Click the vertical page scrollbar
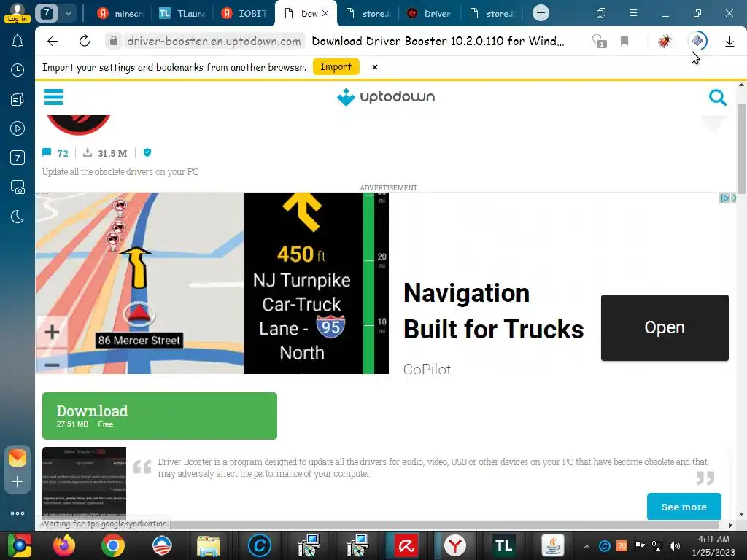 pyautogui.click(x=742, y=147)
